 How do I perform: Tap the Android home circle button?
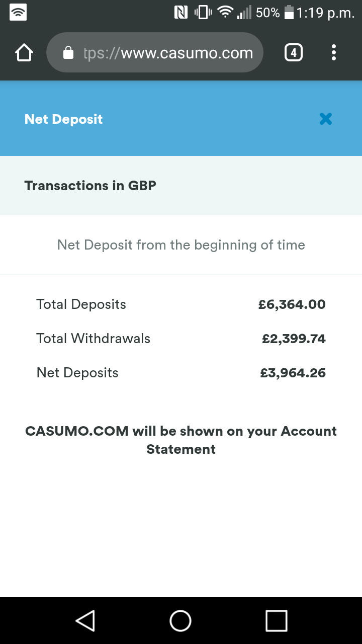click(180, 620)
